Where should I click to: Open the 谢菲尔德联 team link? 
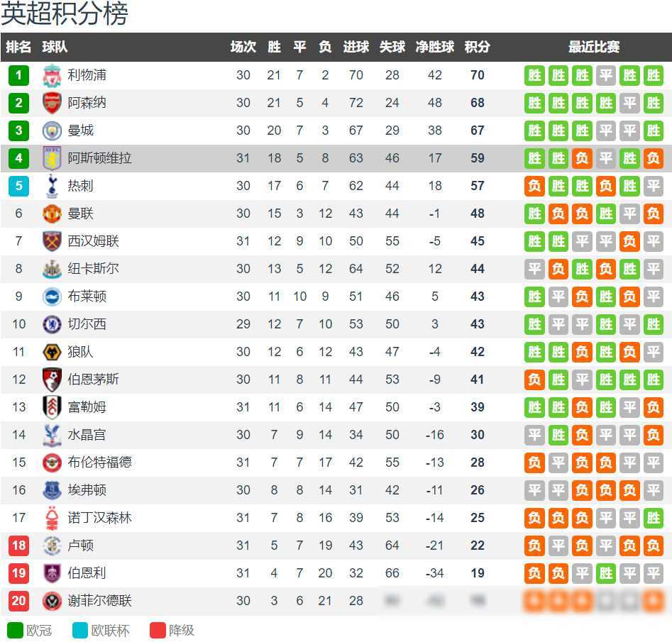[x=99, y=601]
